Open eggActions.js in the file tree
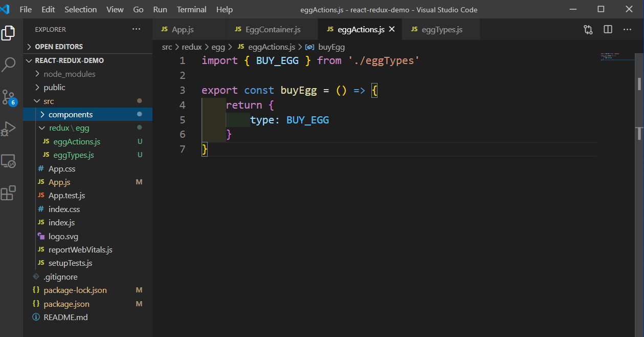This screenshot has width=644, height=337. [x=88, y=141]
